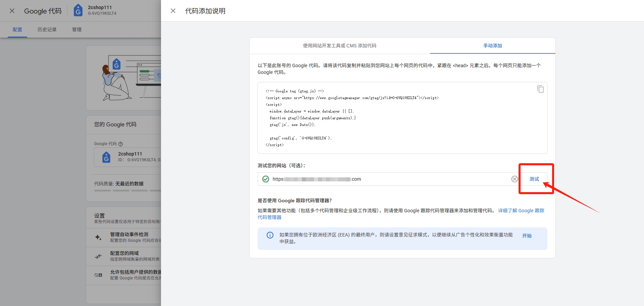Open the configure your domains setting
Screen dimensions: 644x306
point(129,256)
